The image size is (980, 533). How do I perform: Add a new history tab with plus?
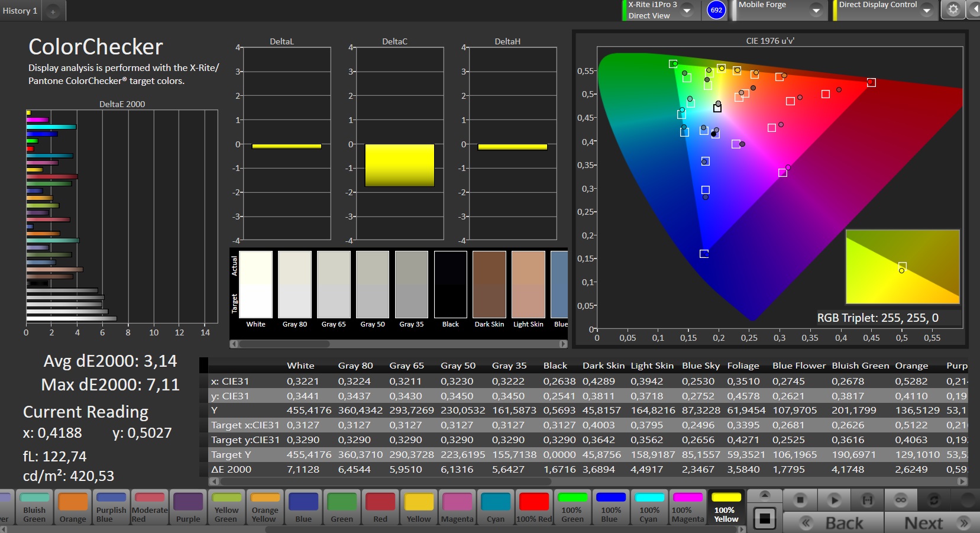53,11
